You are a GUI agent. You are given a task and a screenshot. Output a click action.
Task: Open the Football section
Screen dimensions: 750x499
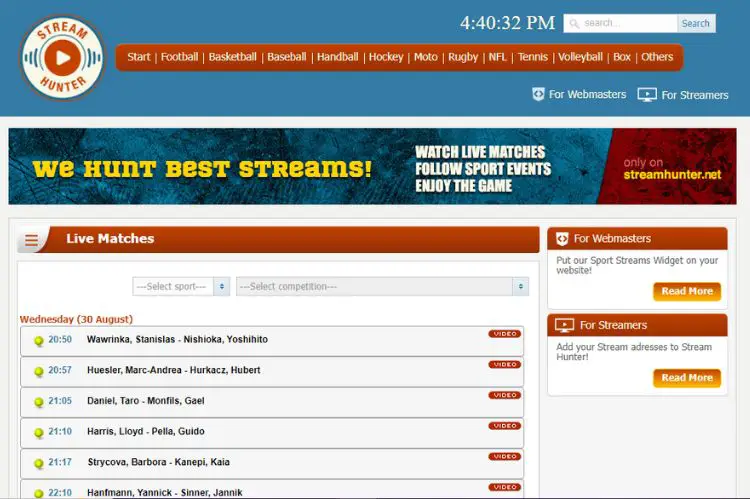(x=179, y=57)
